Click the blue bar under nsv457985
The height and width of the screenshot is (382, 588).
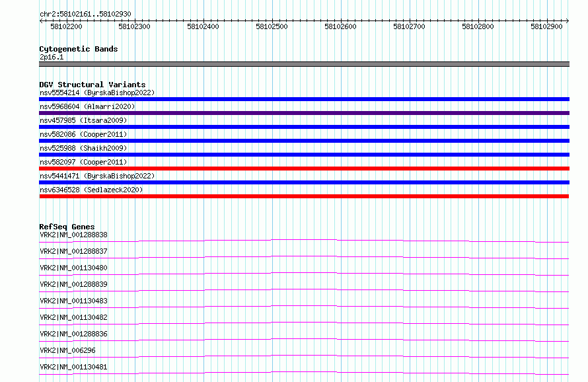[x=304, y=127]
